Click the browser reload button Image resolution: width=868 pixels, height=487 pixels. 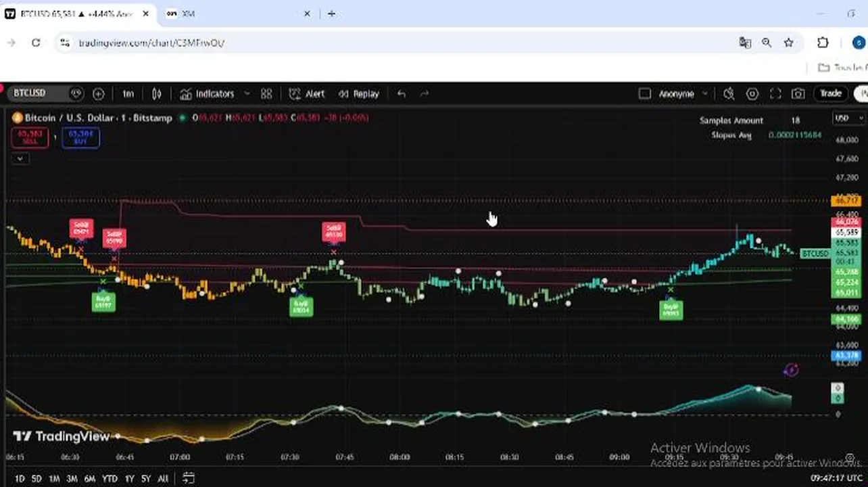[36, 43]
